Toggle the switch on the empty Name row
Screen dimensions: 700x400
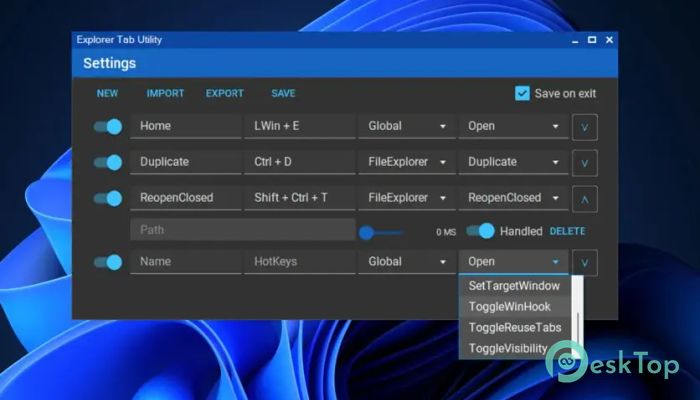(x=108, y=262)
